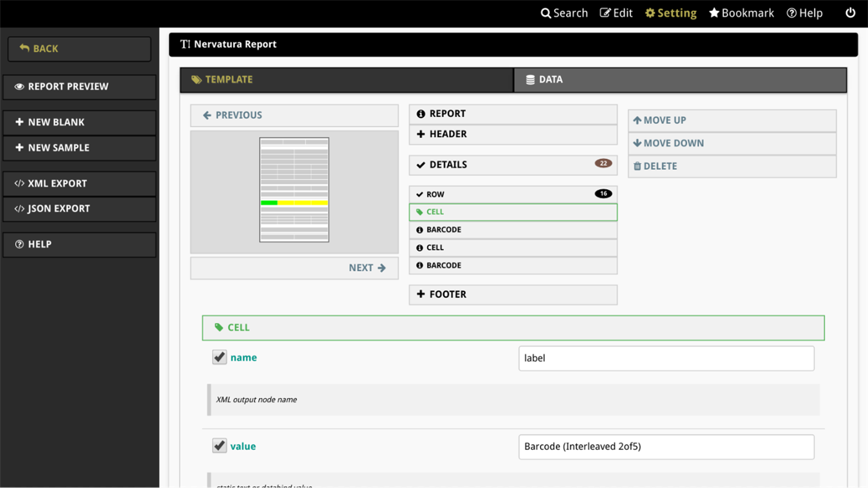Click the CELL heading above the name property
868x488 pixels.
[513, 328]
